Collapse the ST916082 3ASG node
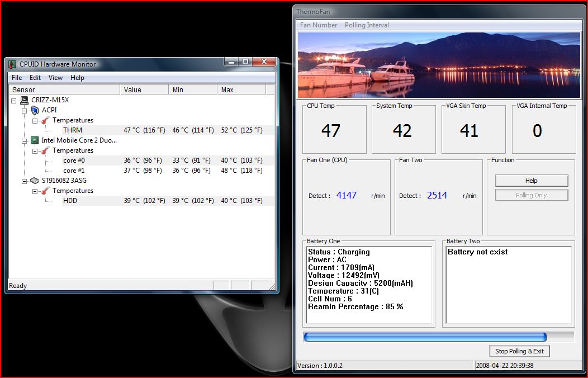 pos(25,181)
